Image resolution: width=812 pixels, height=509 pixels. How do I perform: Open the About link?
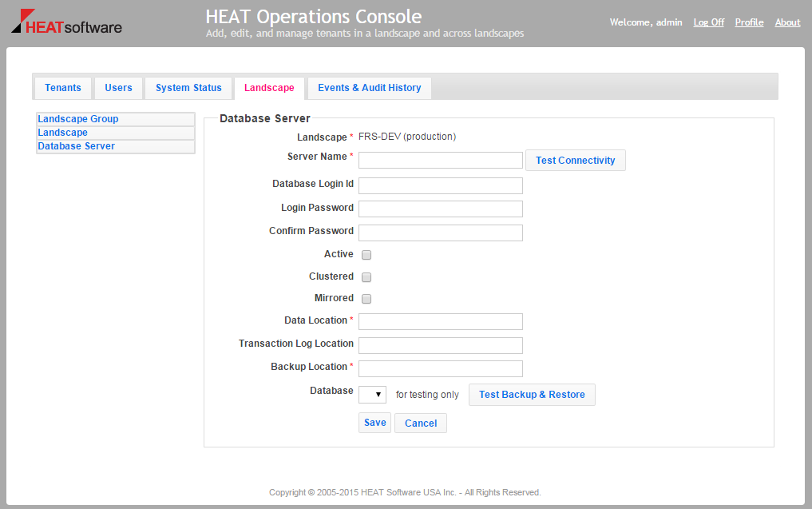click(x=787, y=22)
